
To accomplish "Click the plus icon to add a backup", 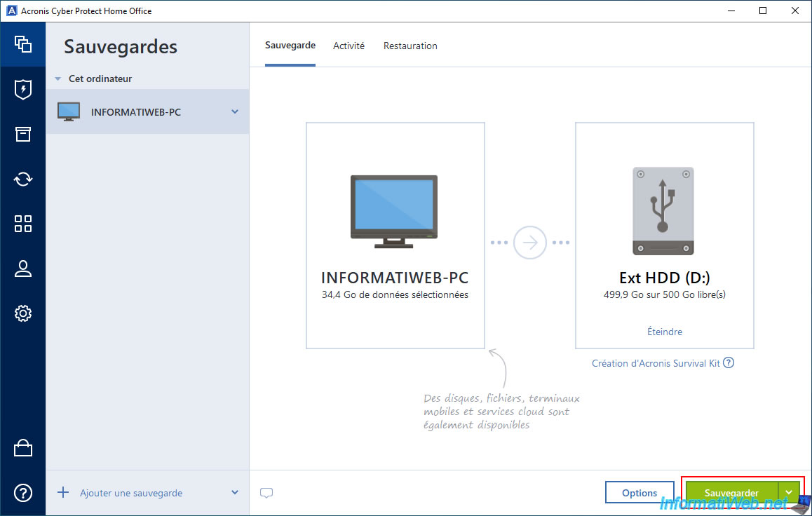I will pos(63,492).
